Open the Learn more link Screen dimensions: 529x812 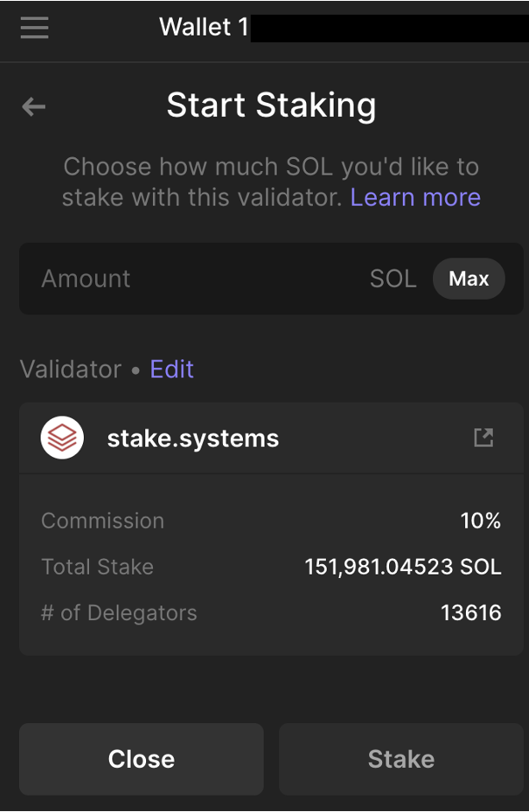415,197
